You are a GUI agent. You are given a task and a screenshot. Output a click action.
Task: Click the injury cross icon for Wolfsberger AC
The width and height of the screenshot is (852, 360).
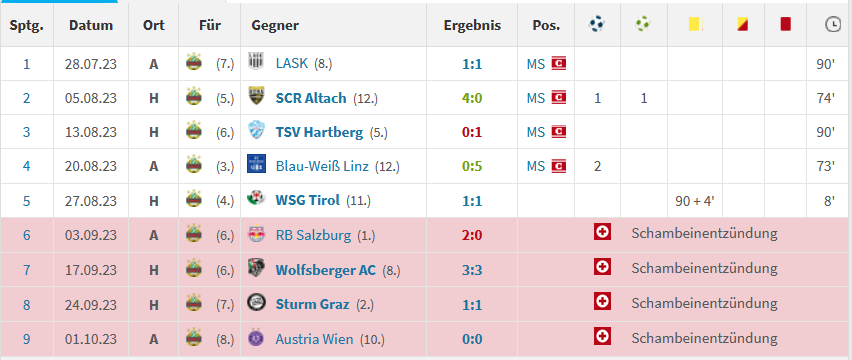click(602, 267)
